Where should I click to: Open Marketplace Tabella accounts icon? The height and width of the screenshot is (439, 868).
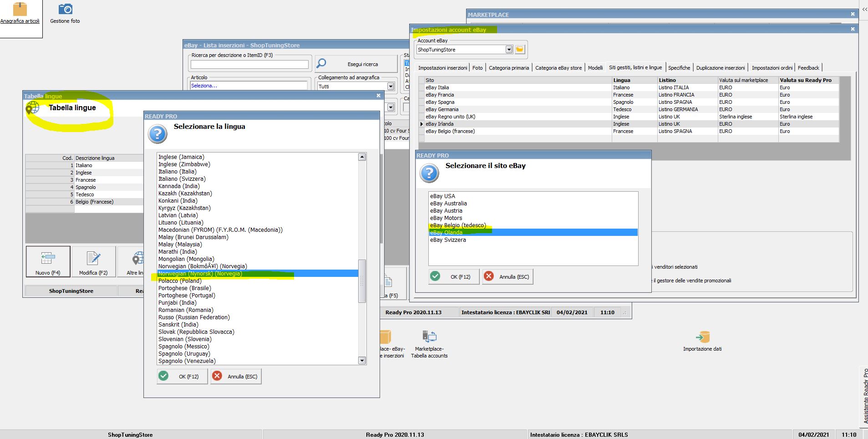[x=429, y=337]
